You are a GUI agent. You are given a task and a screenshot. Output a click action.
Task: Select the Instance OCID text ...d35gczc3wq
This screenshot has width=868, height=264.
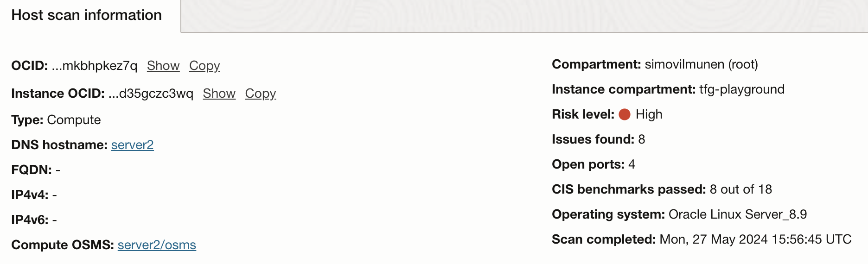pos(151,94)
